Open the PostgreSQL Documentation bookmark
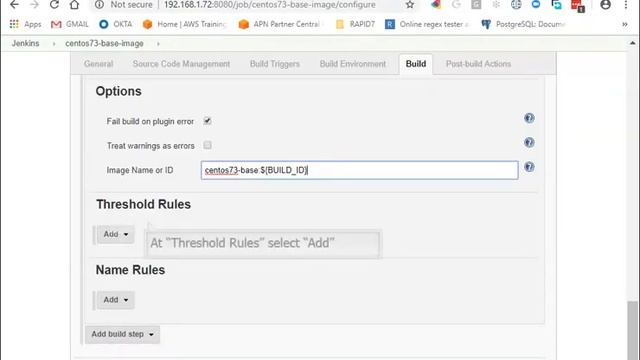The image size is (640, 360). (x=523, y=24)
